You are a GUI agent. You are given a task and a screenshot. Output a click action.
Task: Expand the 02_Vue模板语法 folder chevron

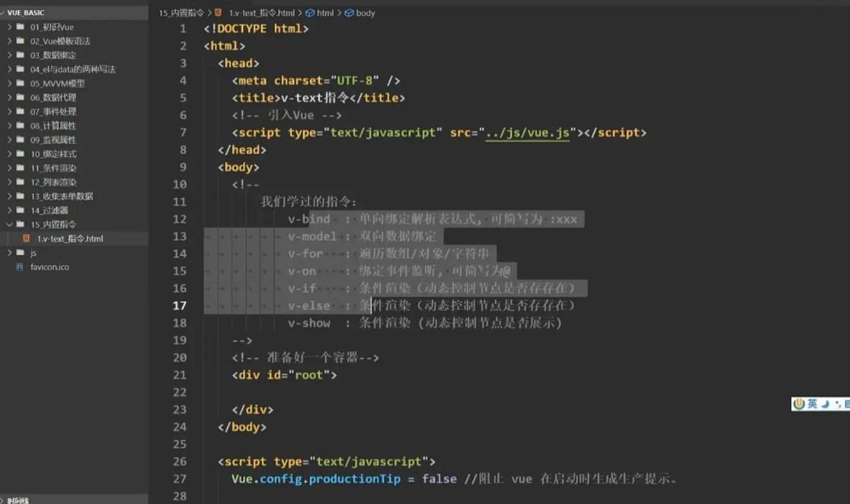pos(9,40)
